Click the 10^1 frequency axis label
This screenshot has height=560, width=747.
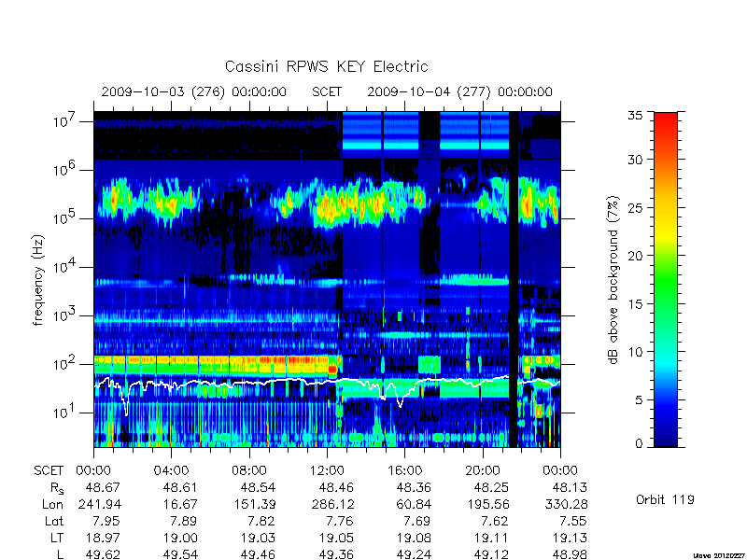pyautogui.click(x=64, y=412)
